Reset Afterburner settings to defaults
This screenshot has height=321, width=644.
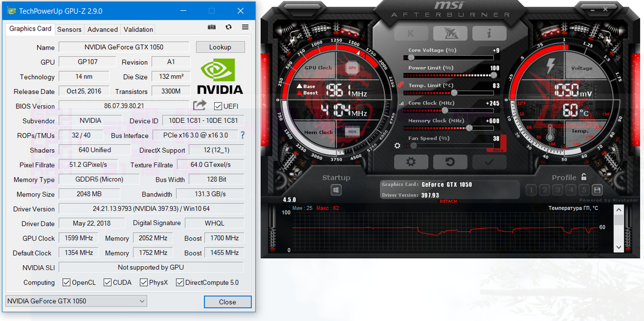(450, 162)
